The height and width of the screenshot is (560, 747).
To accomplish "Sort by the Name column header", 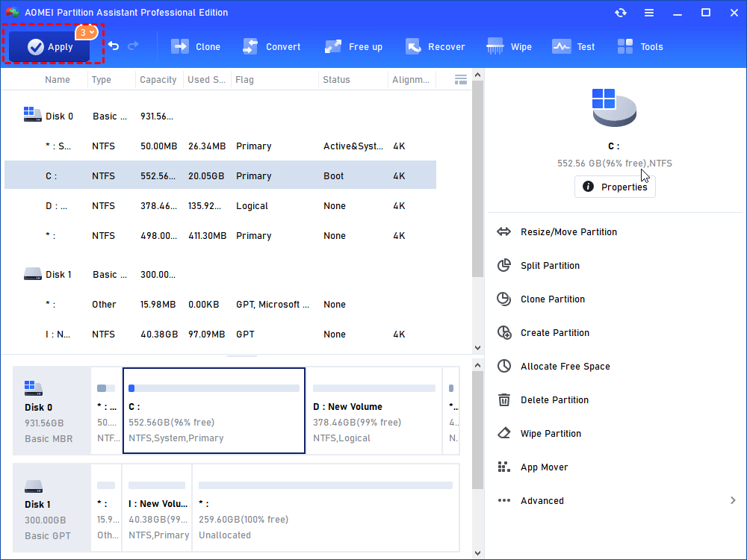I will 58,80.
